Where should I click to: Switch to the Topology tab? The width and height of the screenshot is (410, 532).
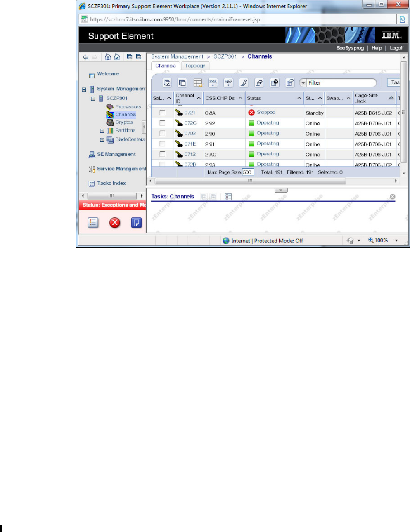(x=195, y=66)
